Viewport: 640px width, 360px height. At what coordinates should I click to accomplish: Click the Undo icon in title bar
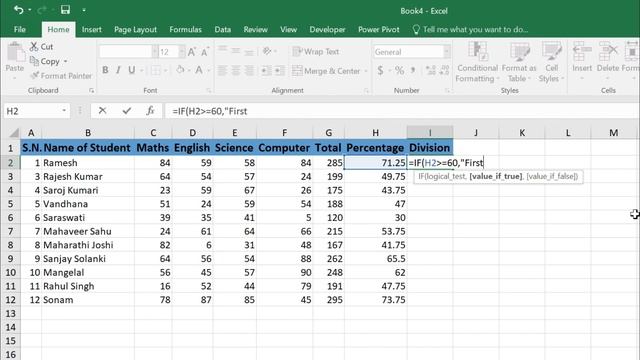click(x=18, y=10)
